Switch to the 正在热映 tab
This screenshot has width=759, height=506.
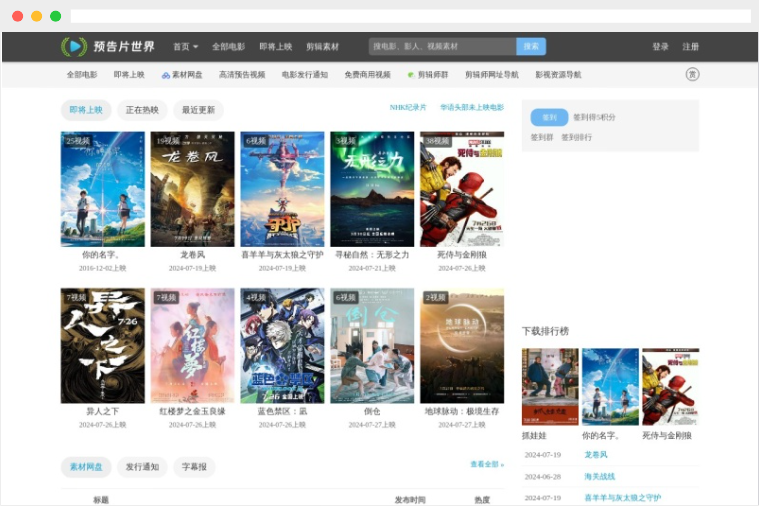tap(142, 110)
